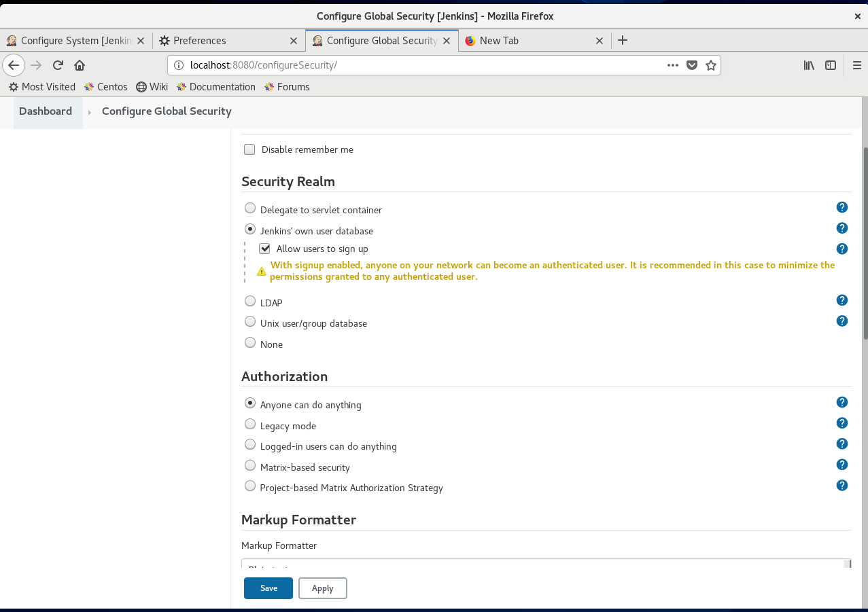The image size is (868, 612).
Task: Click the Save button
Action: point(268,588)
